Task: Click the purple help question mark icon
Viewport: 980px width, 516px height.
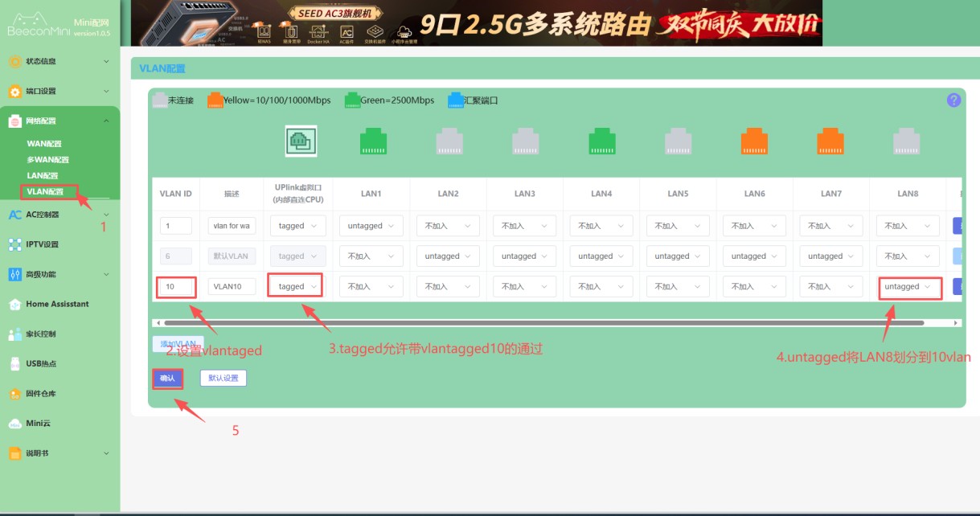Action: tap(953, 100)
